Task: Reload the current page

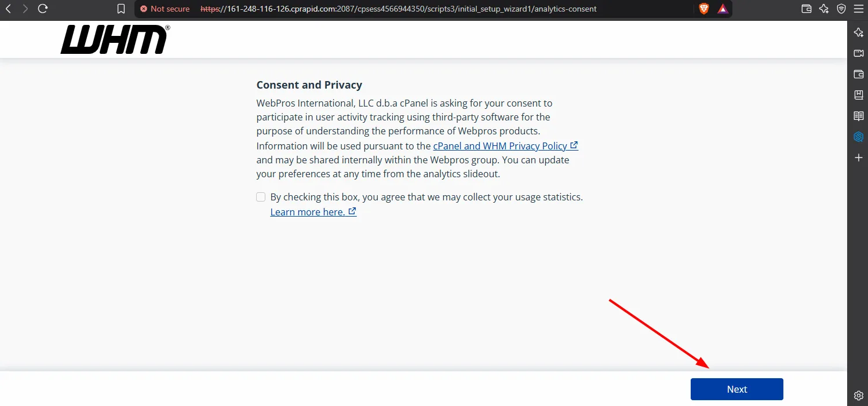Action: click(x=42, y=9)
